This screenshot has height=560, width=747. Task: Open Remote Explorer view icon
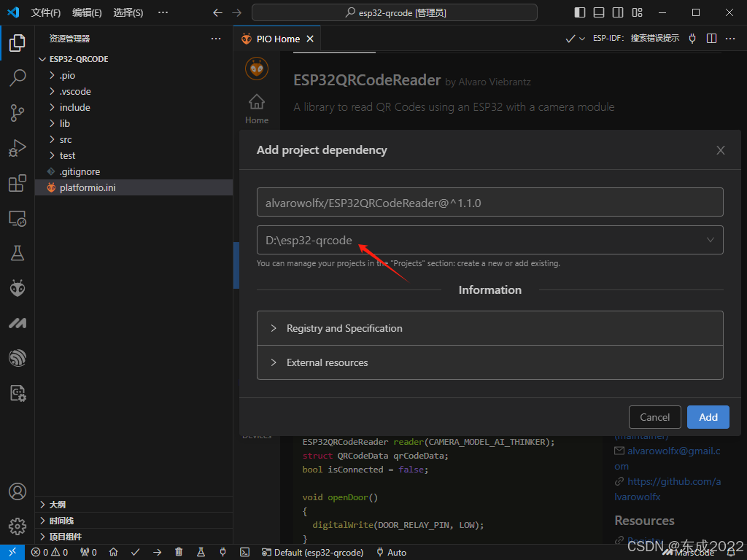tap(18, 219)
